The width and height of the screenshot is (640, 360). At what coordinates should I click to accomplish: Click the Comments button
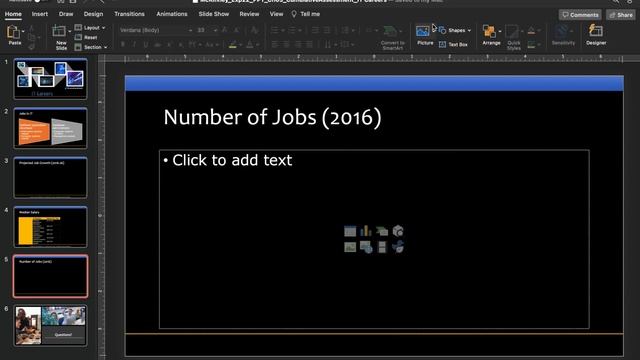click(x=580, y=15)
